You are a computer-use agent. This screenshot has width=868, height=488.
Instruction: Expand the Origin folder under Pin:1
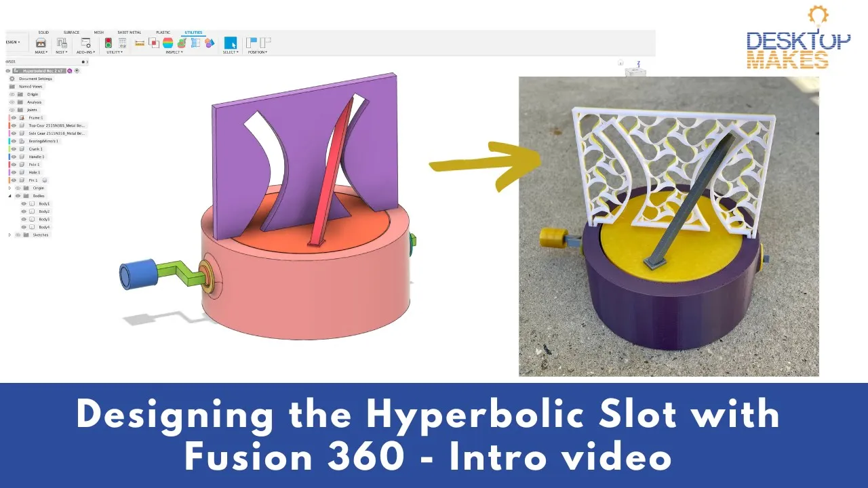point(9,188)
